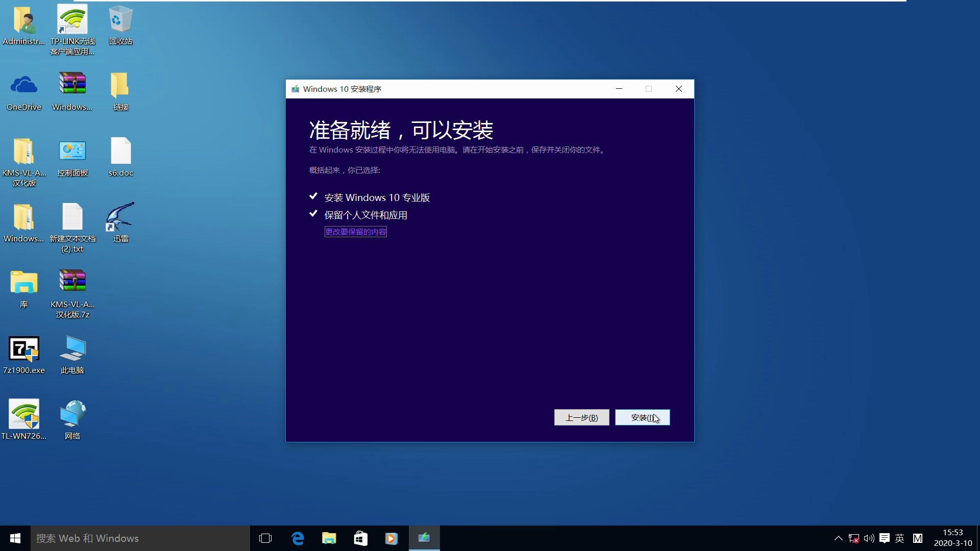The width and height of the screenshot is (980, 551).
Task: Open the media player taskbar icon
Action: (x=391, y=538)
